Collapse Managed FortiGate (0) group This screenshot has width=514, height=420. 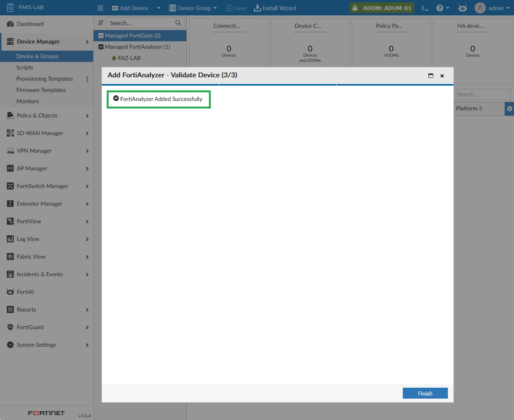[x=101, y=36]
